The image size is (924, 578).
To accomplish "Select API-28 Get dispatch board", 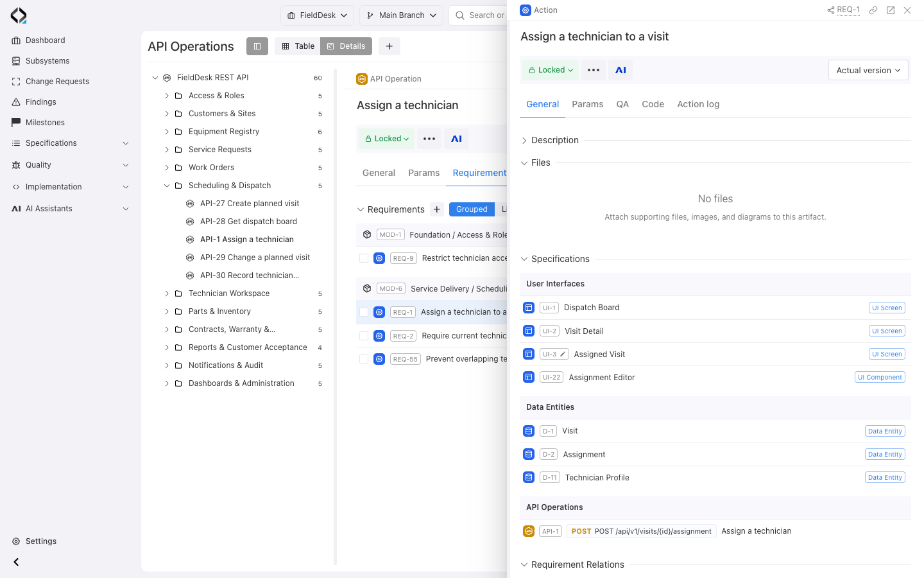I will click(x=248, y=222).
